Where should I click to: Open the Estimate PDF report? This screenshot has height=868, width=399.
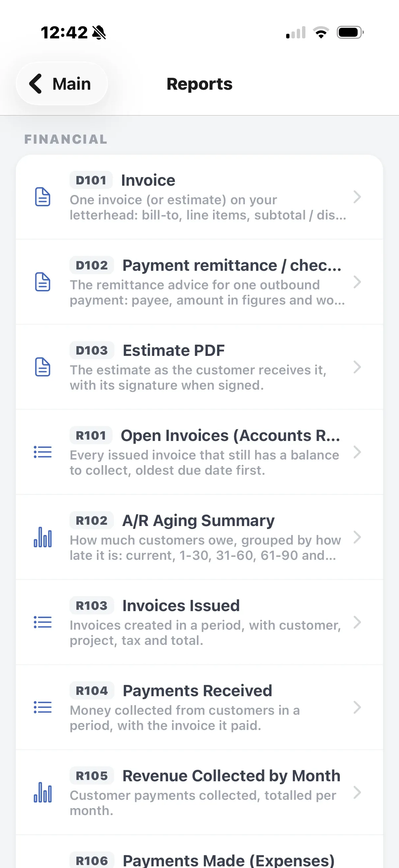[174, 351]
